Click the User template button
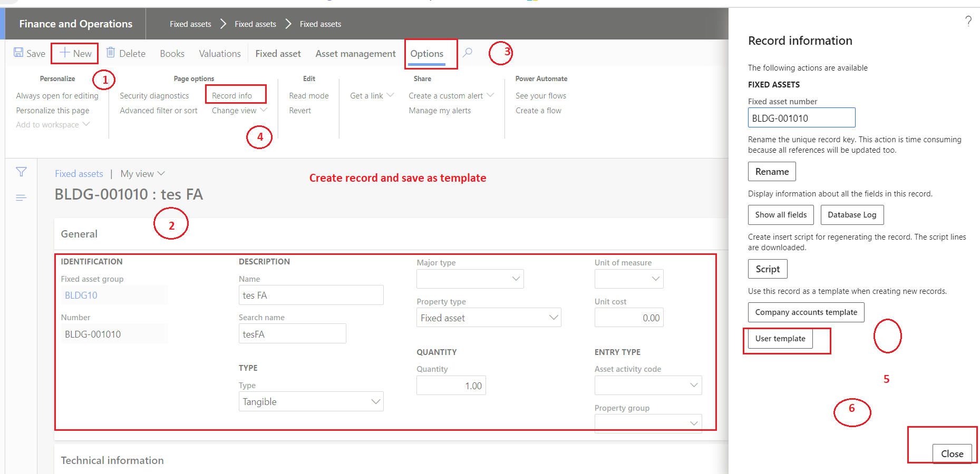The image size is (980, 474). [780, 339]
